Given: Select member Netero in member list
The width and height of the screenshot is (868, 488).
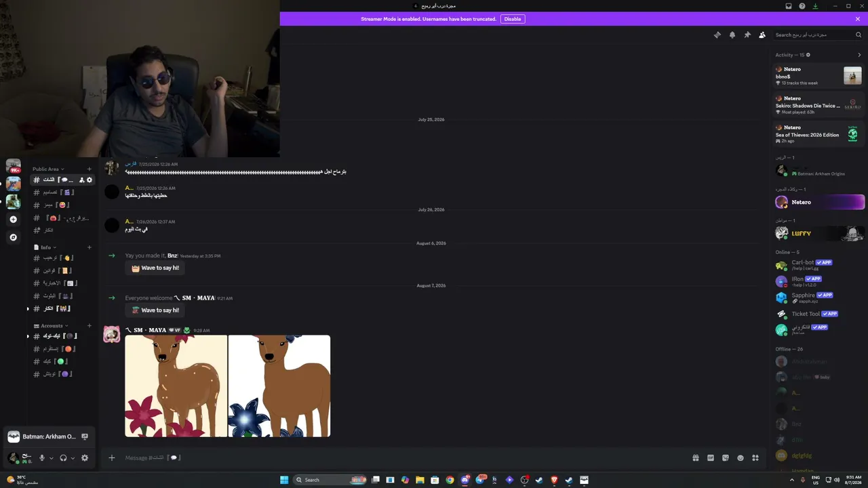Looking at the screenshot, I should tap(819, 202).
